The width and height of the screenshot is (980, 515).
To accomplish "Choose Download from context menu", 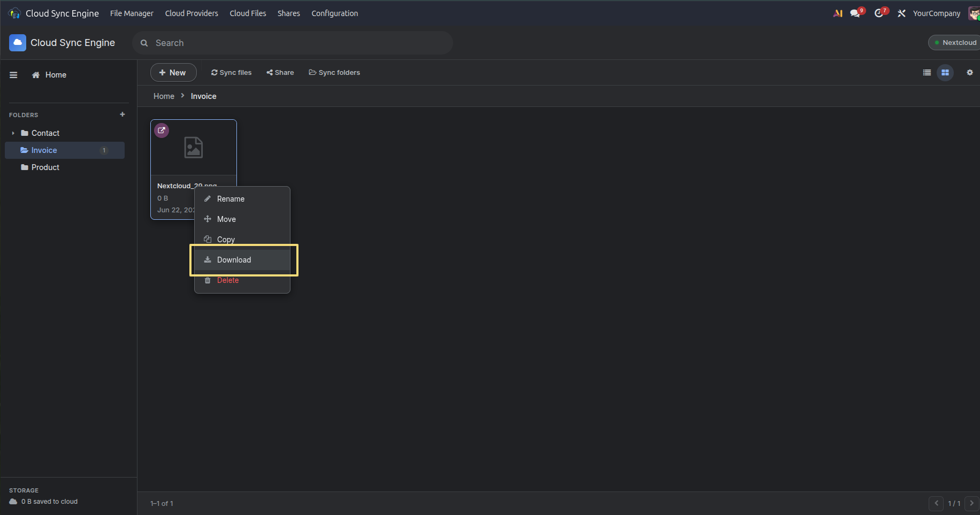I will [x=242, y=260].
